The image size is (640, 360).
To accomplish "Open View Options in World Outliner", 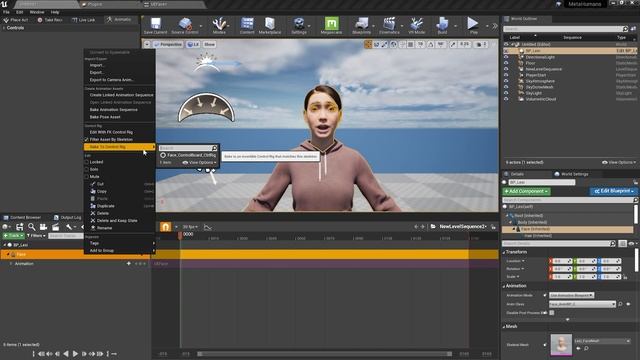I will click(619, 162).
